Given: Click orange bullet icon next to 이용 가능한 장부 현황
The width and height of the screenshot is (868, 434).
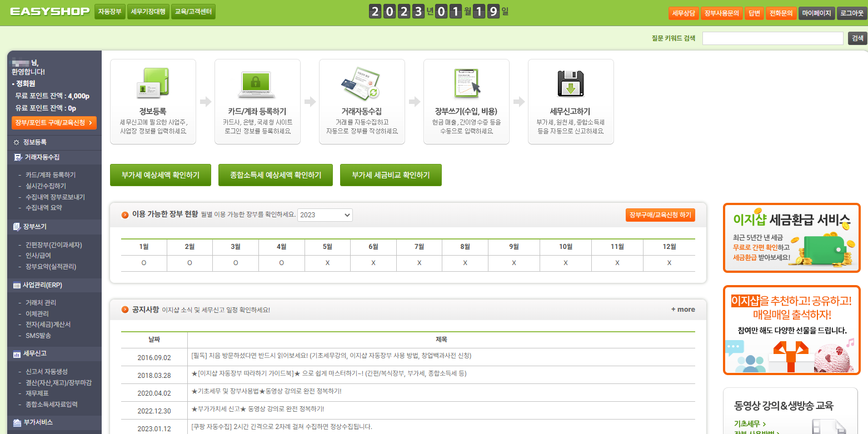Looking at the screenshot, I should click(125, 214).
